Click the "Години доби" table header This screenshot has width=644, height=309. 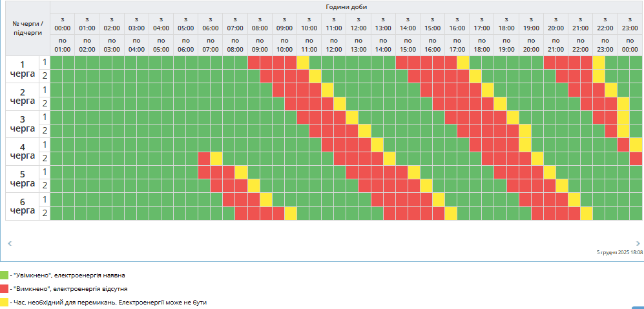click(346, 6)
